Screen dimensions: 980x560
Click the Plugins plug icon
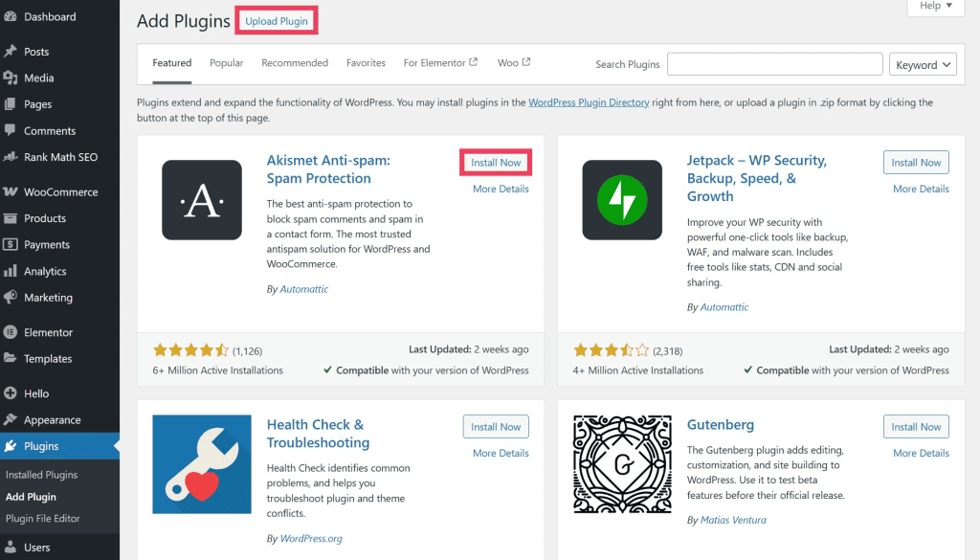(x=10, y=446)
